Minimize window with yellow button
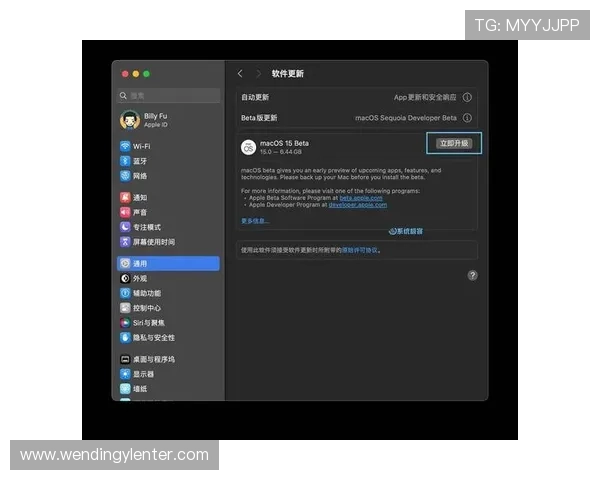 [x=136, y=74]
